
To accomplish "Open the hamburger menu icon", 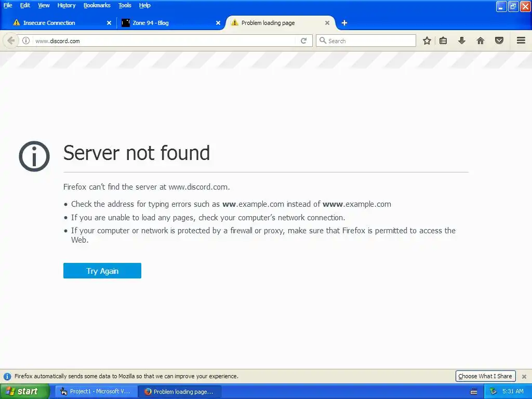I will click(521, 41).
